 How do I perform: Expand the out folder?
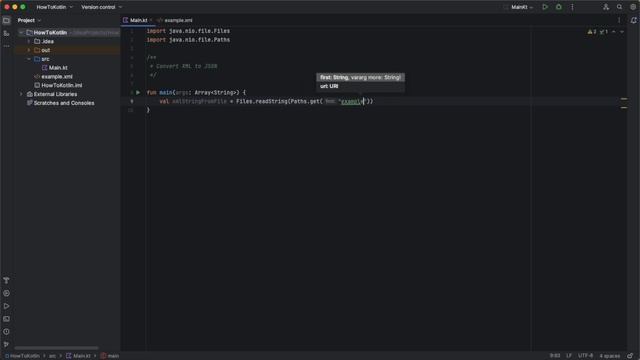29,50
